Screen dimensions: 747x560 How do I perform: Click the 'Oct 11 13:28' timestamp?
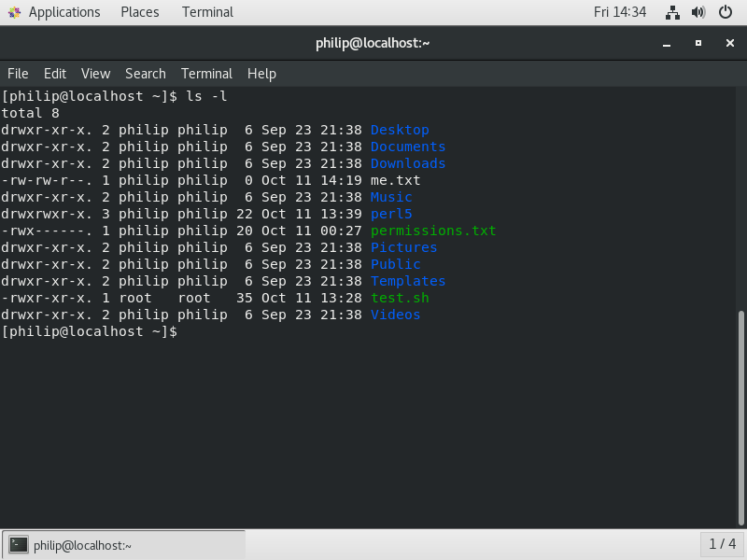coord(312,298)
